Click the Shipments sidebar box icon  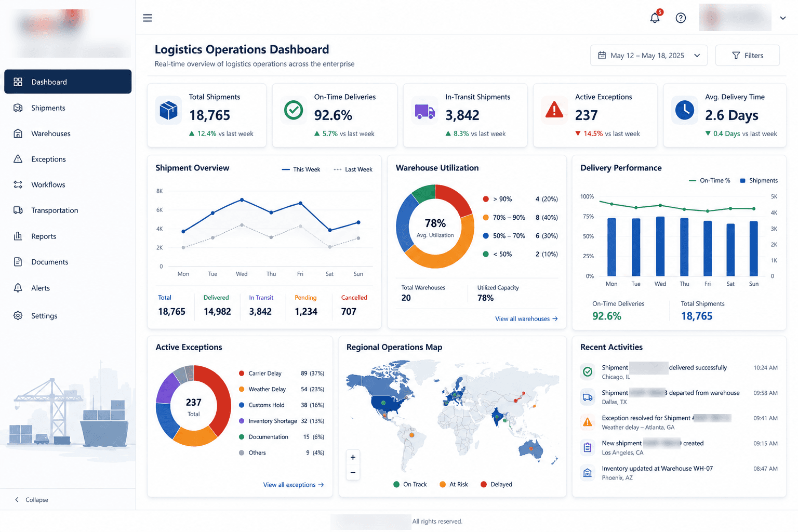[18, 108]
